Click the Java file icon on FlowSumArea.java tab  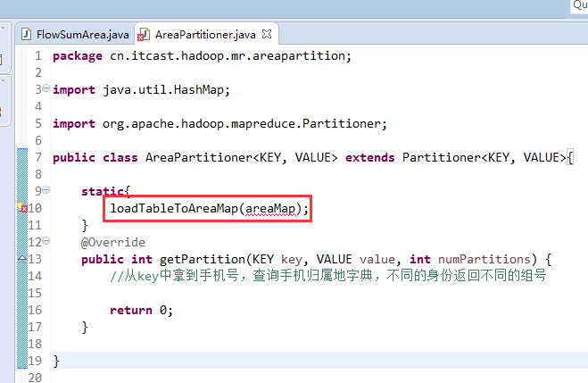pyautogui.click(x=26, y=35)
